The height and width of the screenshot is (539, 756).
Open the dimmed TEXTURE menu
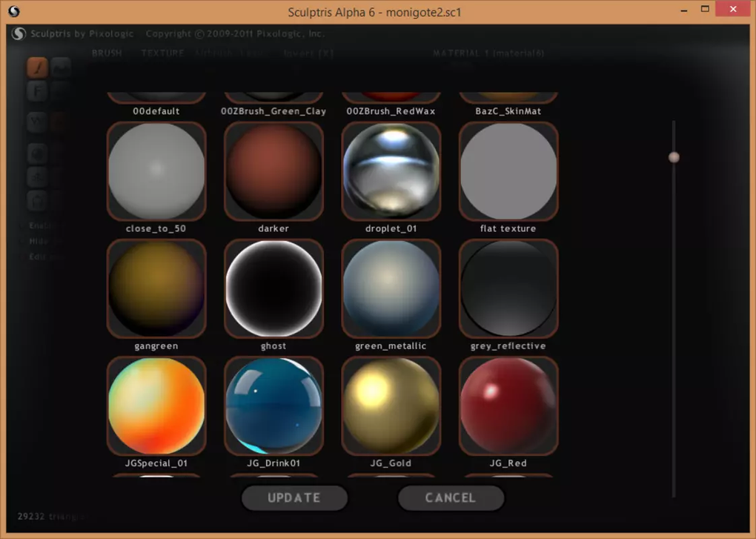pyautogui.click(x=162, y=53)
